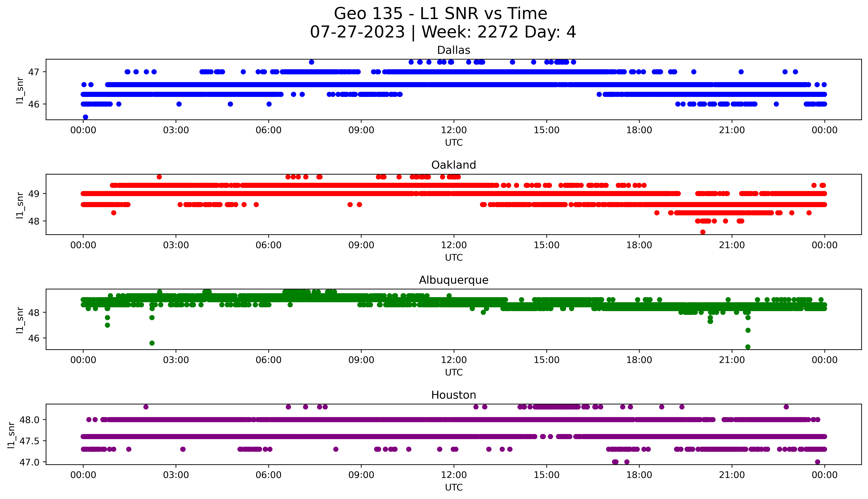The height and width of the screenshot is (499, 868).
Task: Click the 46 y-tick on the Dallas plot
Action: tap(34, 104)
